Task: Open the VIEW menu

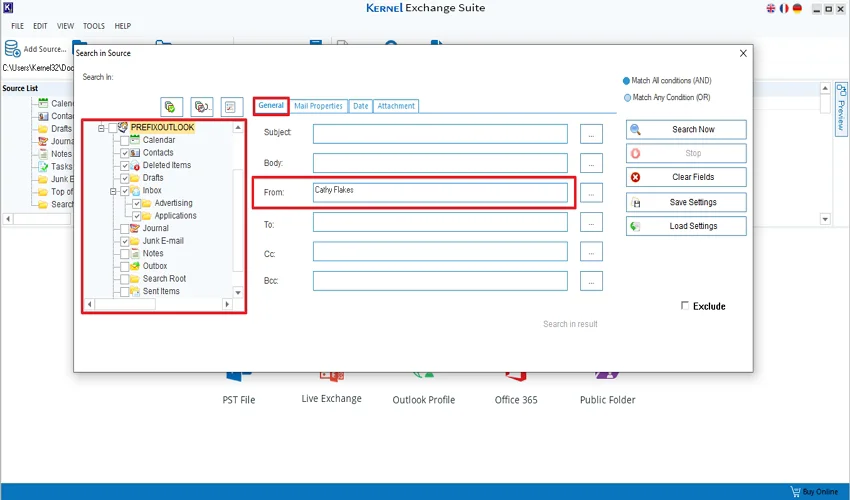Action: pyautogui.click(x=66, y=26)
